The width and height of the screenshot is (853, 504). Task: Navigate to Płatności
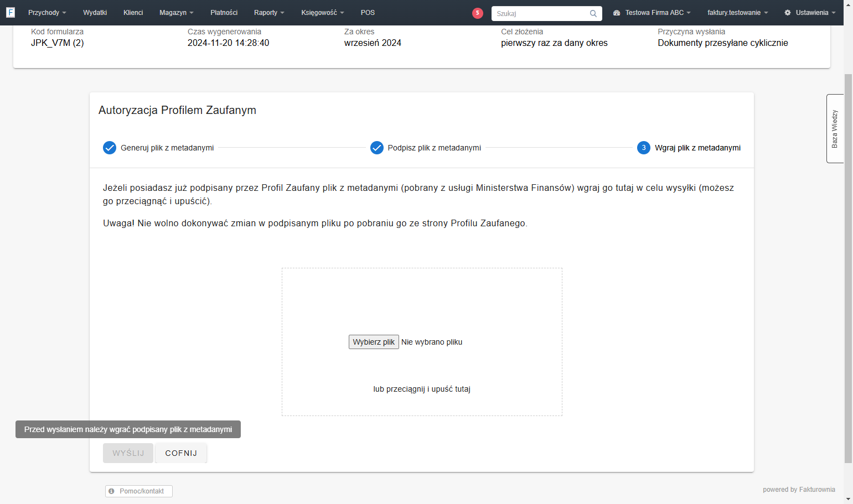[224, 13]
